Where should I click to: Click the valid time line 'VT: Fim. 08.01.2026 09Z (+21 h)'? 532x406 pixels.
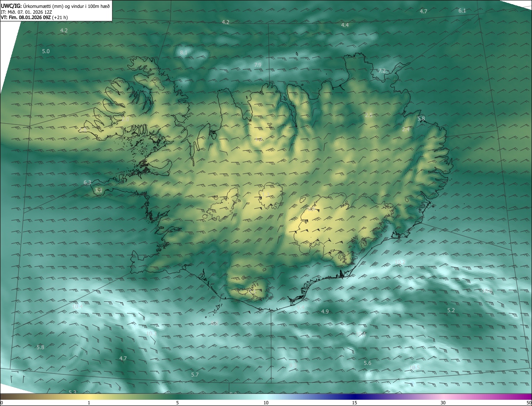click(33, 17)
